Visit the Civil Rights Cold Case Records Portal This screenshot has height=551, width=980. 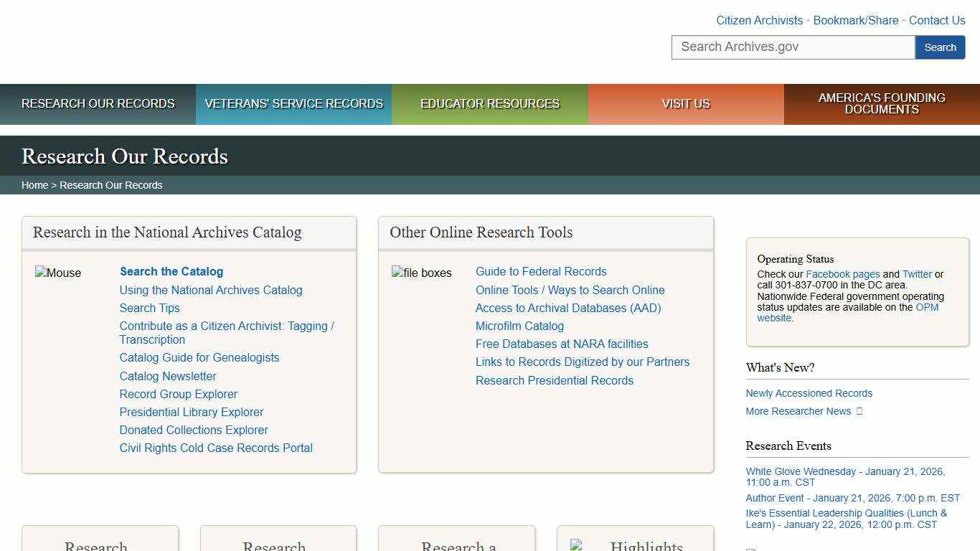tap(216, 448)
